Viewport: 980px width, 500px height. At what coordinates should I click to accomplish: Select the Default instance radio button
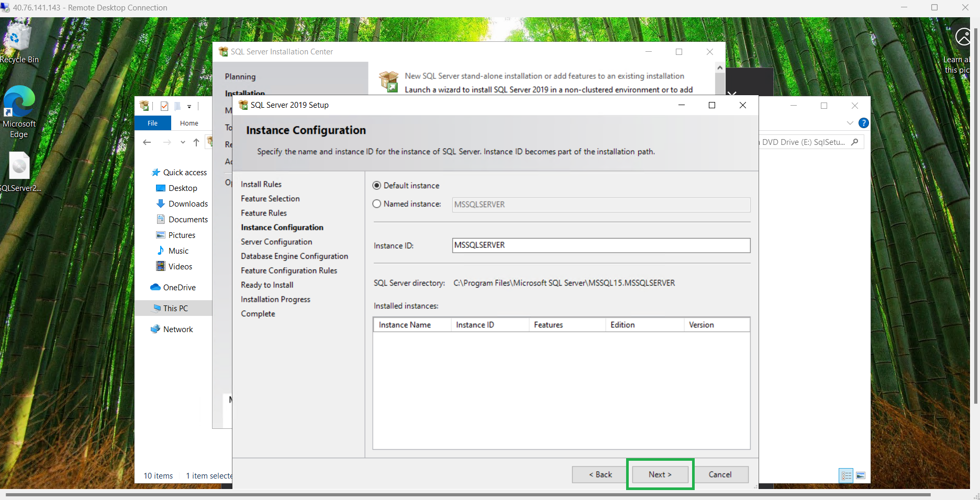pyautogui.click(x=376, y=186)
